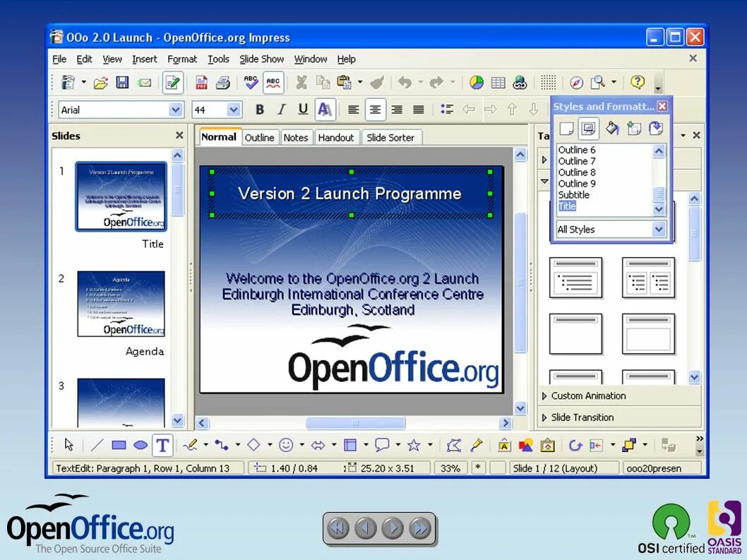The image size is (747, 560).
Task: Open Fontwork Gallery icon in drawing toolbar
Action: tap(504, 445)
